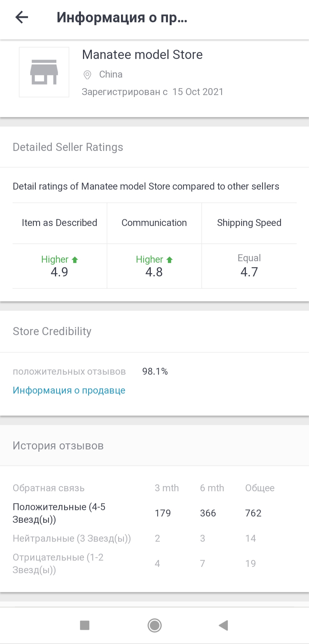The height and width of the screenshot is (644, 309).
Task: Tap the store avatar icon
Action: click(44, 72)
